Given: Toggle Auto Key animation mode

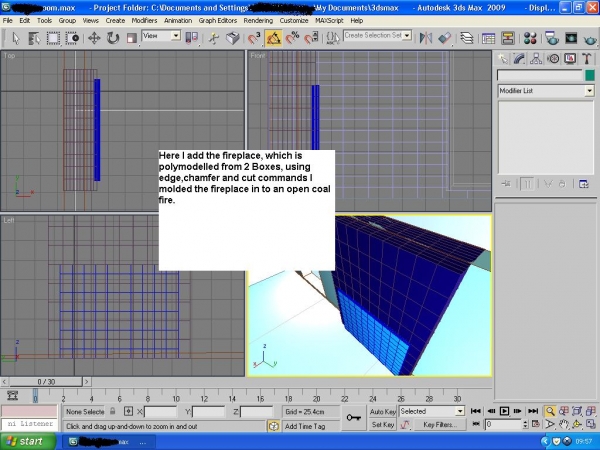Looking at the screenshot, I should click(383, 412).
